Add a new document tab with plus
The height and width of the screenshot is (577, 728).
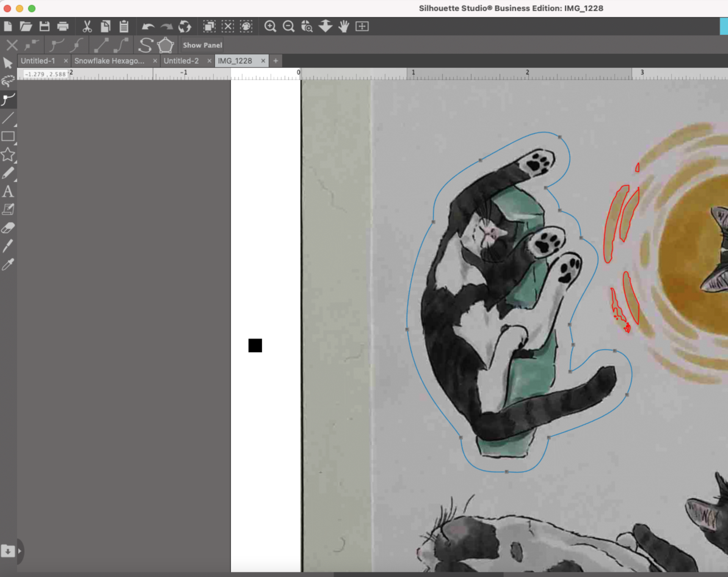tap(275, 61)
